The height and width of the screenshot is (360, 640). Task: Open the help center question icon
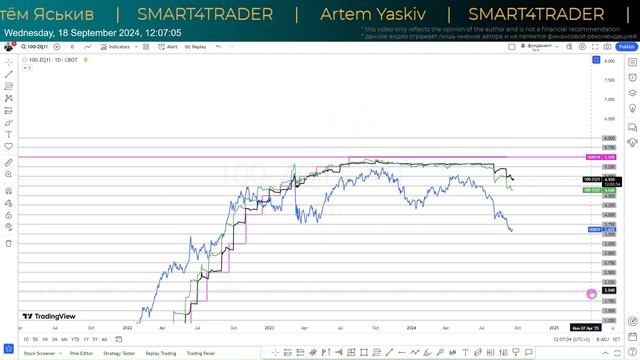coord(632,352)
